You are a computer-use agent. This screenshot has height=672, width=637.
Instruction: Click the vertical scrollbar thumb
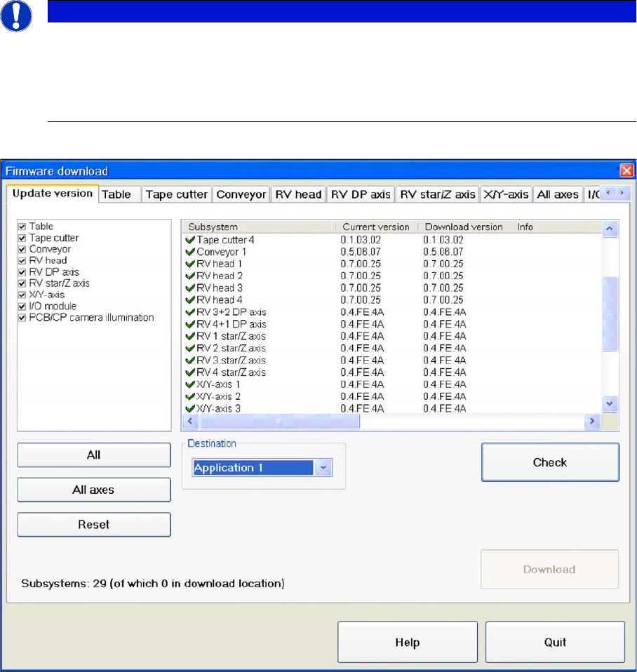tap(610, 314)
